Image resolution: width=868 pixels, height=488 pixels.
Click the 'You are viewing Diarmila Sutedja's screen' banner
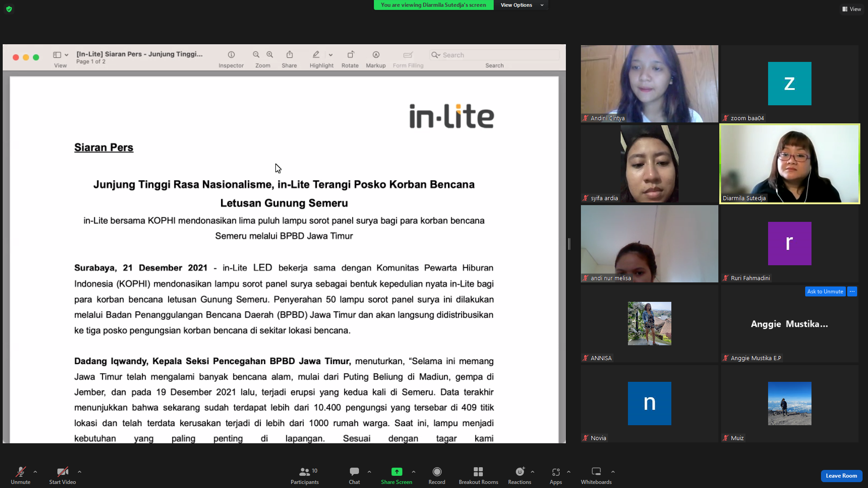click(x=433, y=5)
